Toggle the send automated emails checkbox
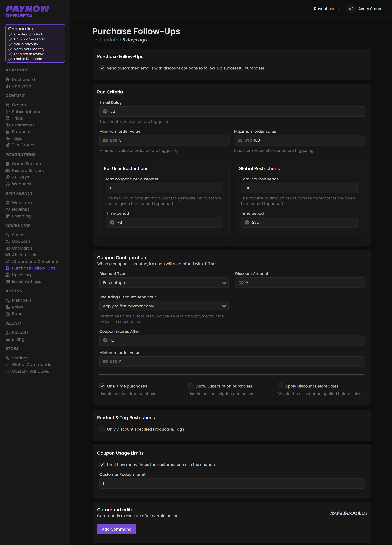 (102, 68)
